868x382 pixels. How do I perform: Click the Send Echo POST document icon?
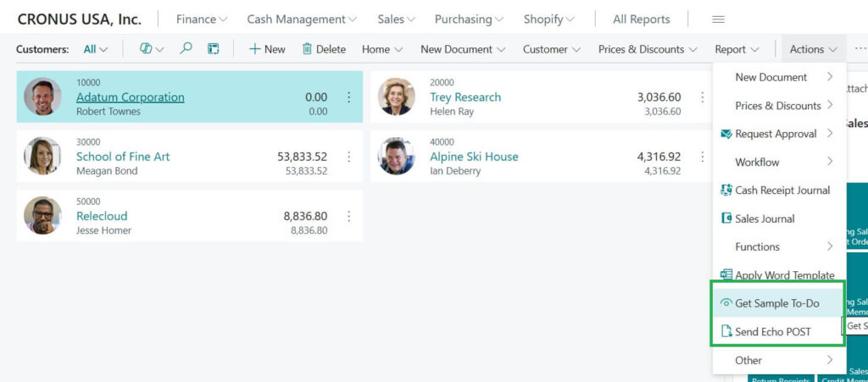click(x=726, y=331)
